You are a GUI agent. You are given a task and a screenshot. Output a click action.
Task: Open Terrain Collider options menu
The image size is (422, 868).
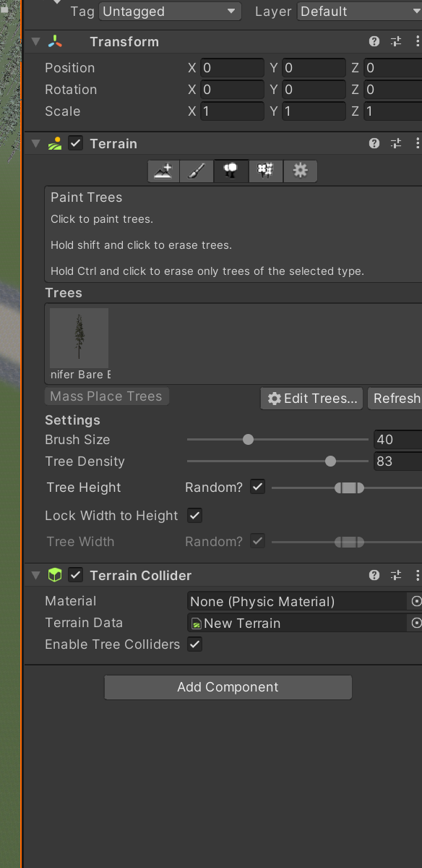click(417, 575)
